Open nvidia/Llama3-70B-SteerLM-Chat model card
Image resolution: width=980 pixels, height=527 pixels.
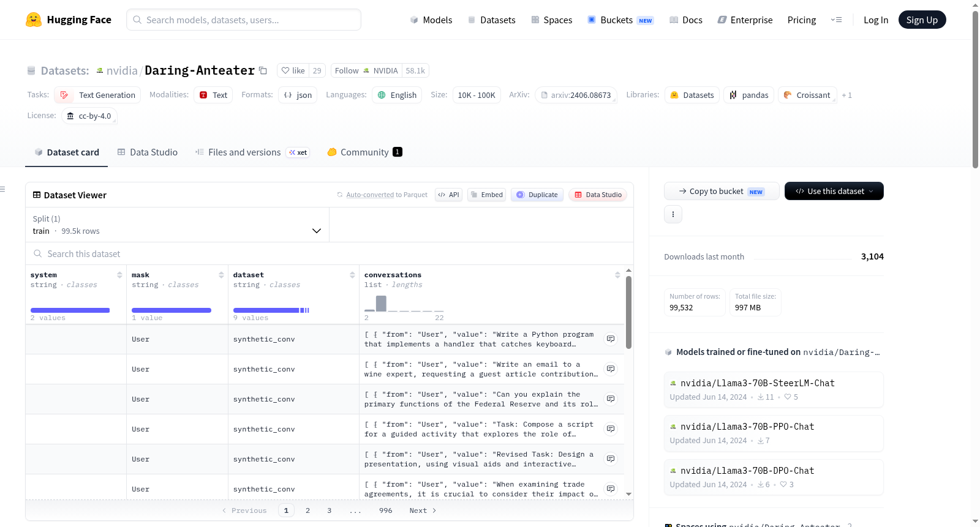(774, 389)
